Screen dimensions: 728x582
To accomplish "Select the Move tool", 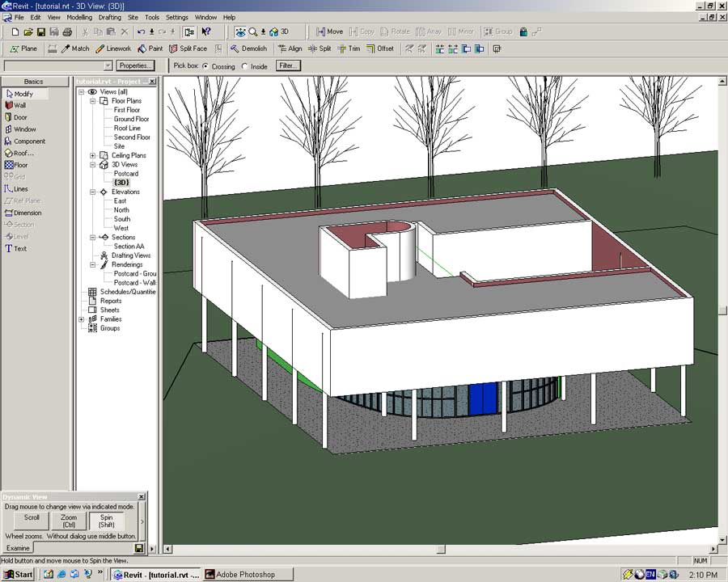I will click(x=330, y=32).
